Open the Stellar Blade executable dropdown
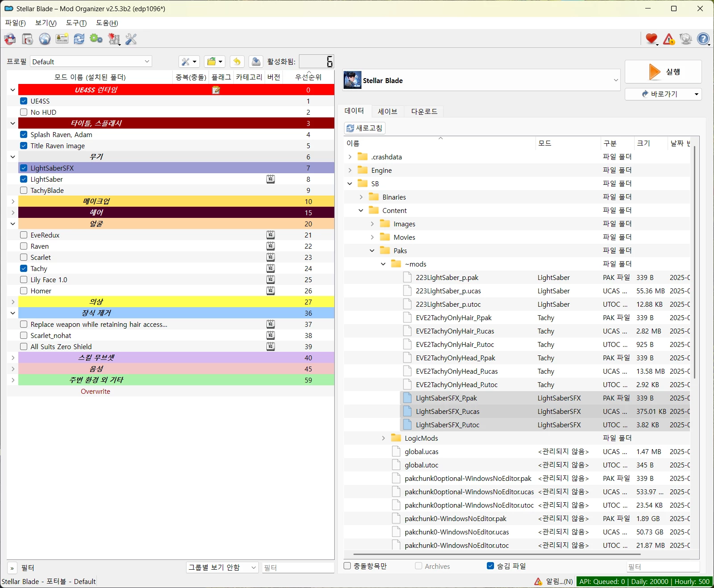714x588 pixels. (x=482, y=80)
